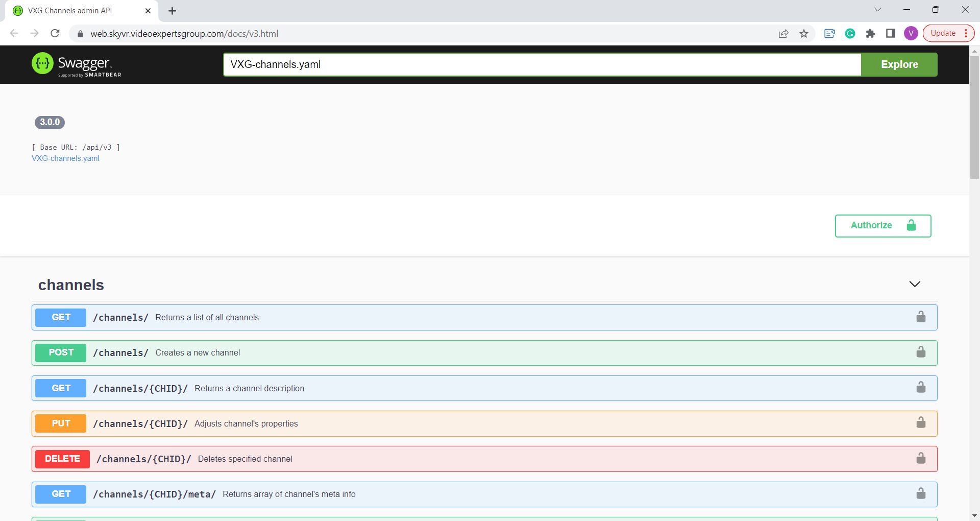The height and width of the screenshot is (521, 980).
Task: Click lock icon on GET /channels/{CHID}/meta/ row
Action: point(921,493)
